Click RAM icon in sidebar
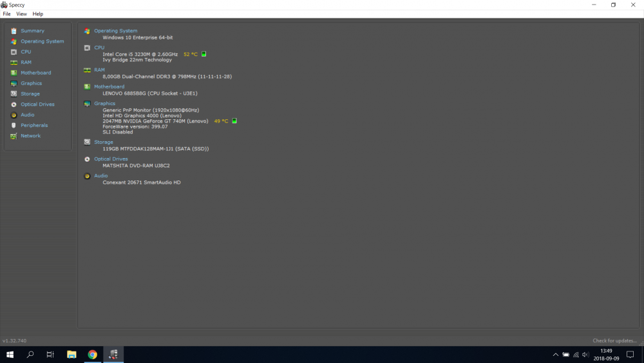This screenshot has height=363, width=644. [x=14, y=63]
